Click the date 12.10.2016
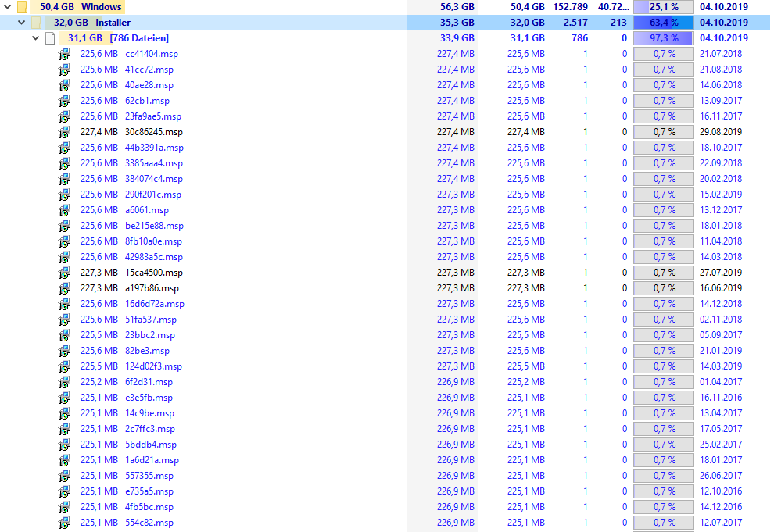This screenshot has height=532, width=774. click(x=721, y=491)
